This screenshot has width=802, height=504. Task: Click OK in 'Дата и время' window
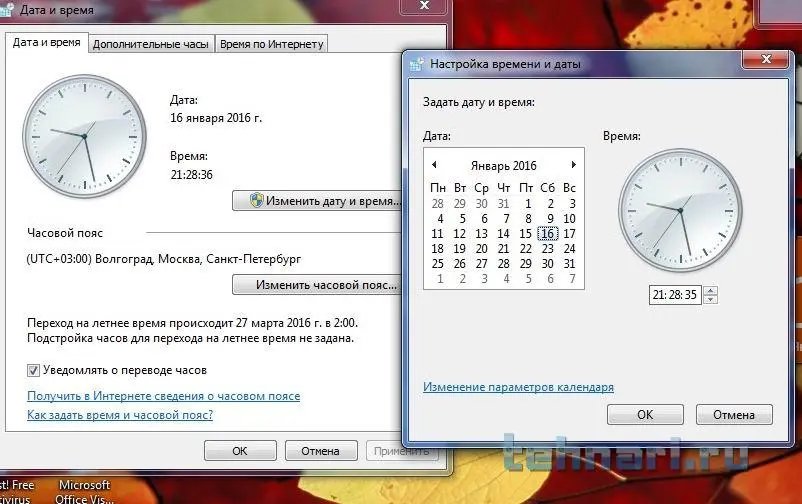point(240,451)
